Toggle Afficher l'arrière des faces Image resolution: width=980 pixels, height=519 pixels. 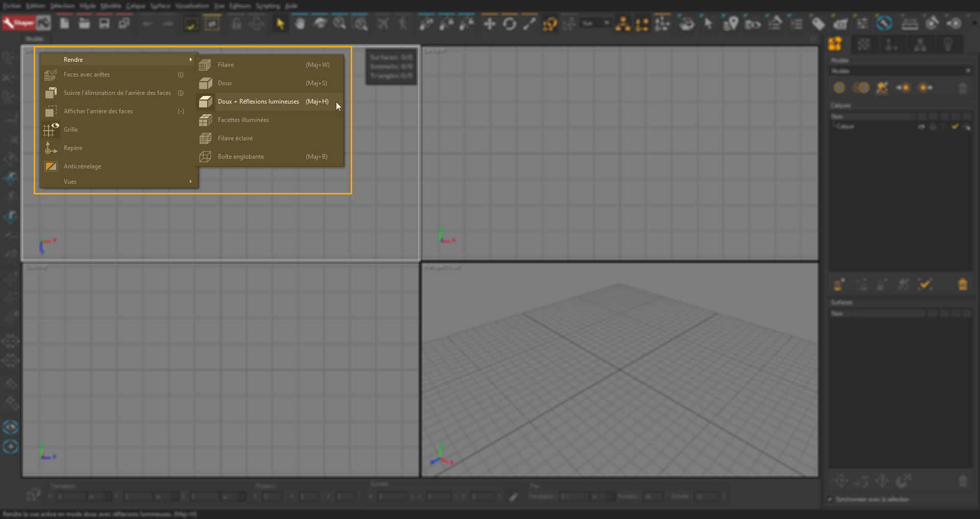coord(118,111)
